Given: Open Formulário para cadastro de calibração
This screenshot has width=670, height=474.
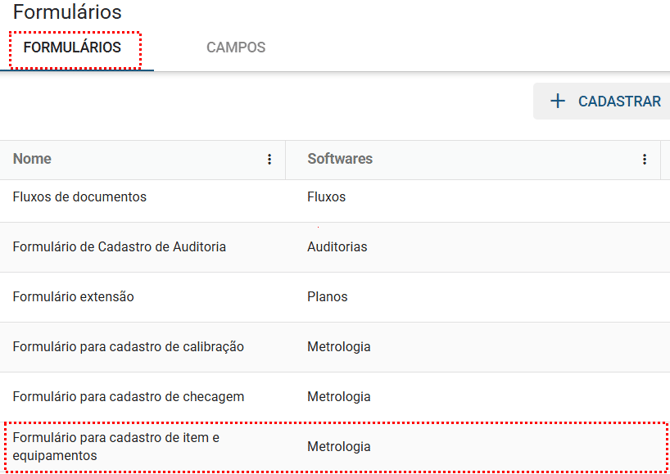Looking at the screenshot, I should 128,347.
